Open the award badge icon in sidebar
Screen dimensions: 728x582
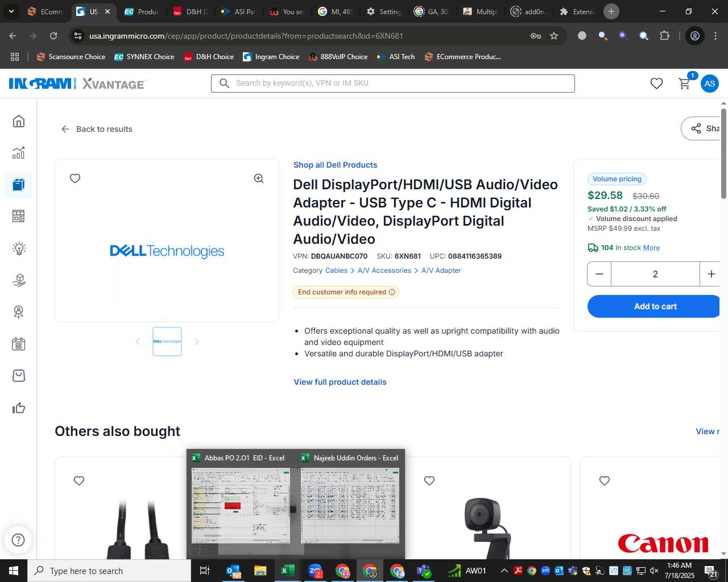click(x=19, y=312)
